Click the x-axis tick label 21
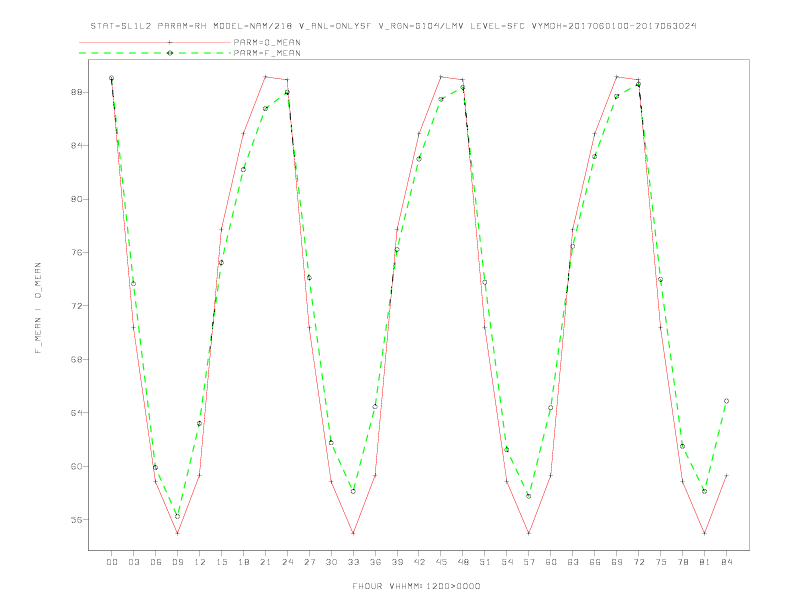 [x=266, y=562]
